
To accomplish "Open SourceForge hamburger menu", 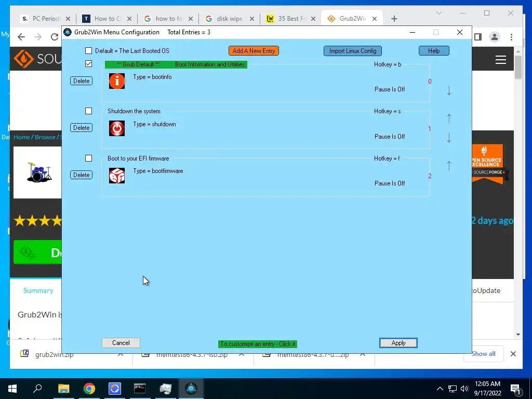I will 500,60.
